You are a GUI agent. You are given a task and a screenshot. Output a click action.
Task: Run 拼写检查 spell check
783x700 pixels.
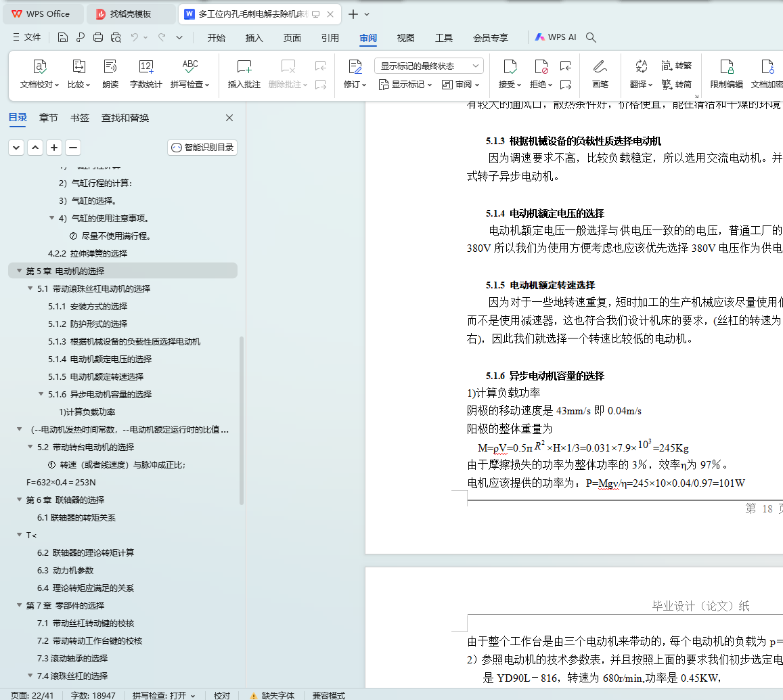[189, 73]
